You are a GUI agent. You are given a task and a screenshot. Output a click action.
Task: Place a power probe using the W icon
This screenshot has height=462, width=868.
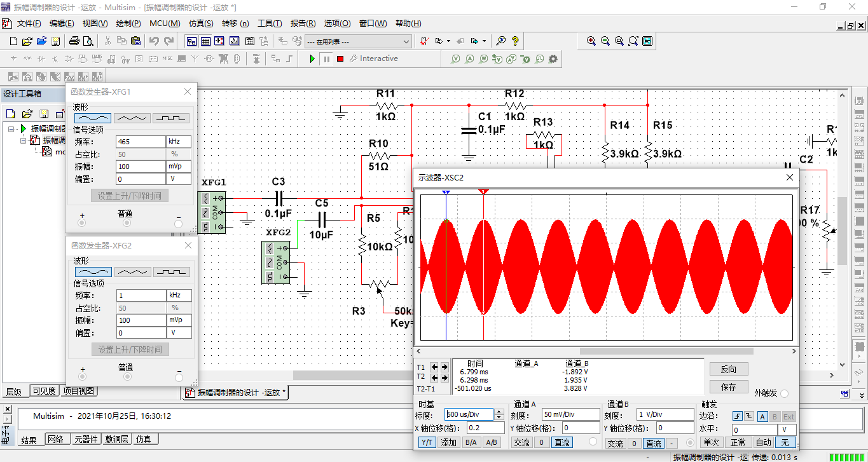coord(484,58)
